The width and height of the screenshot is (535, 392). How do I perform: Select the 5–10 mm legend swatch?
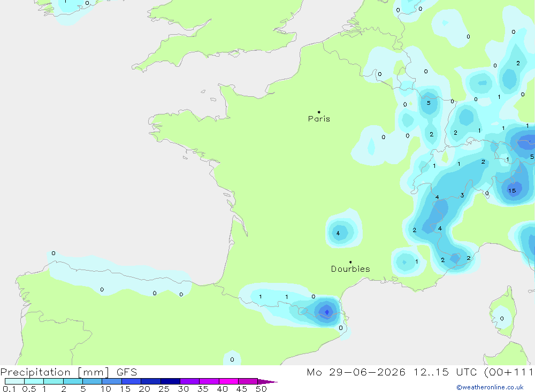[92, 381]
